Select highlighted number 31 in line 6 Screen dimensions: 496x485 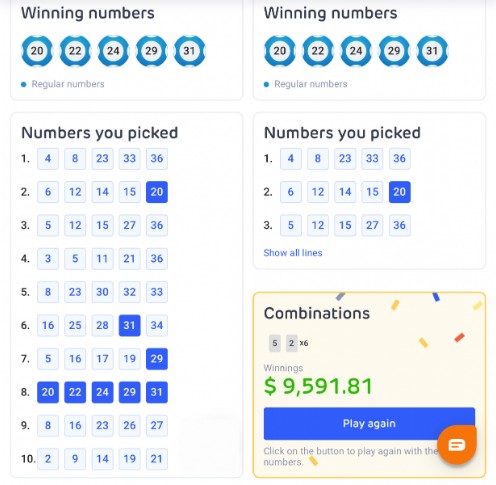[129, 325]
